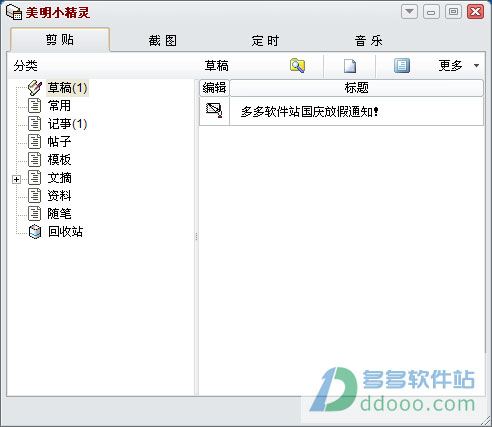Click the new blank page icon
This screenshot has height=427, width=492.
(350, 66)
